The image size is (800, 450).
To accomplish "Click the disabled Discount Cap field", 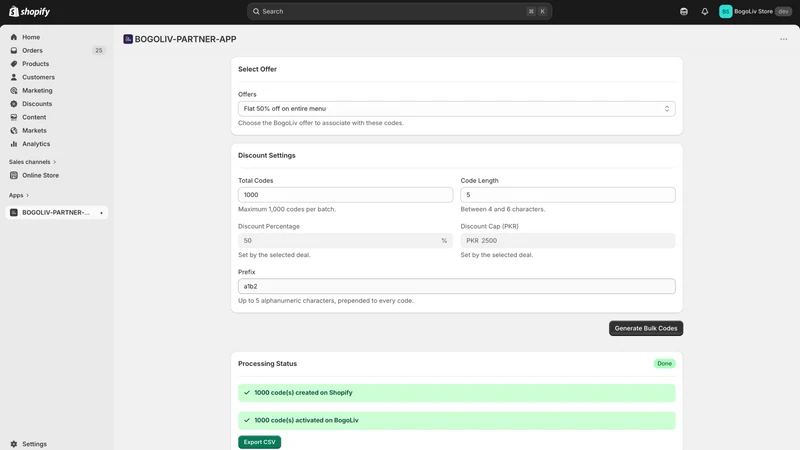I will 568,240.
